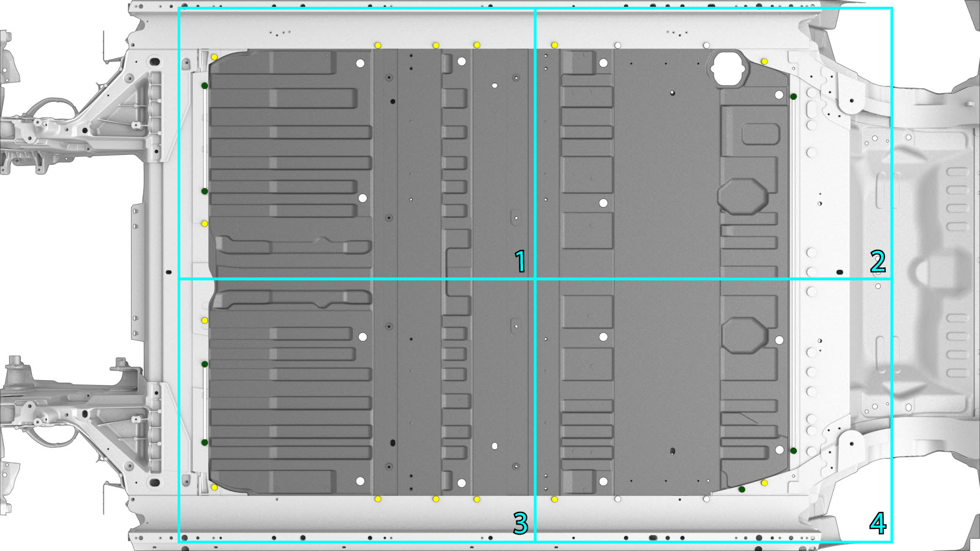Image resolution: width=980 pixels, height=551 pixels.
Task: Pick the uppermost green marker in quadrant 3
Action: click(x=205, y=364)
